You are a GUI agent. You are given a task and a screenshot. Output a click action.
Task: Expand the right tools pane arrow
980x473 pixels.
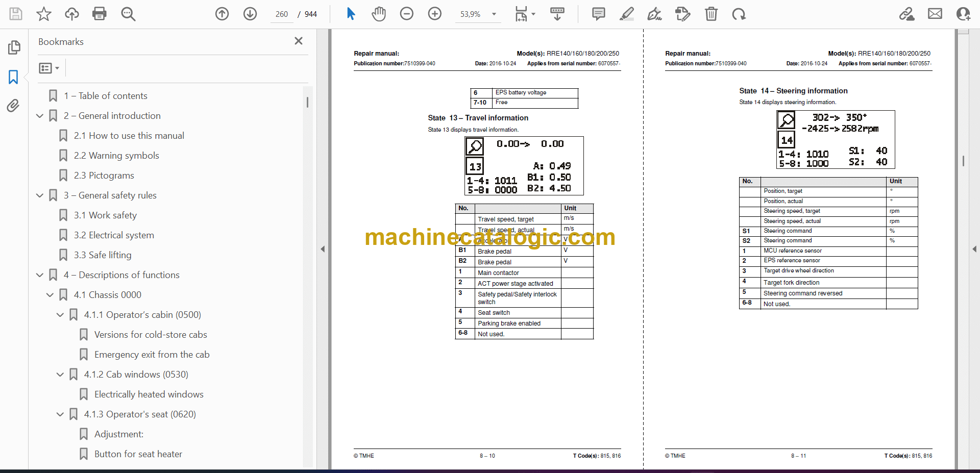point(974,249)
